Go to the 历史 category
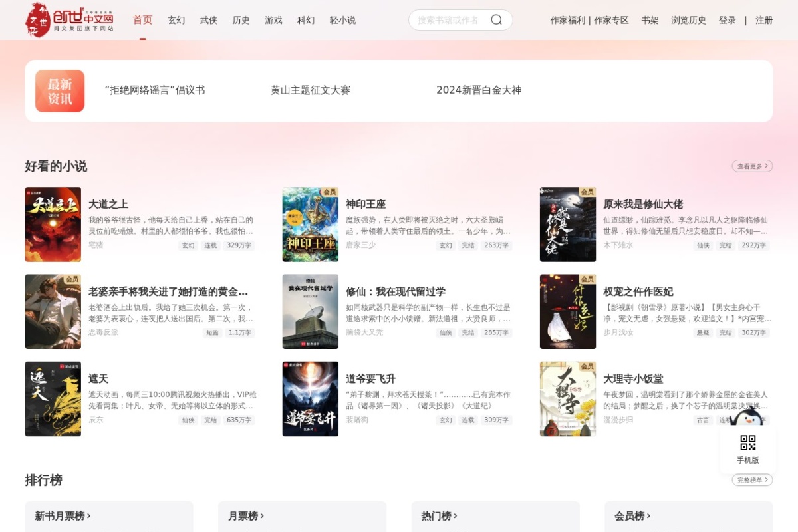The height and width of the screenshot is (532, 798). (241, 20)
